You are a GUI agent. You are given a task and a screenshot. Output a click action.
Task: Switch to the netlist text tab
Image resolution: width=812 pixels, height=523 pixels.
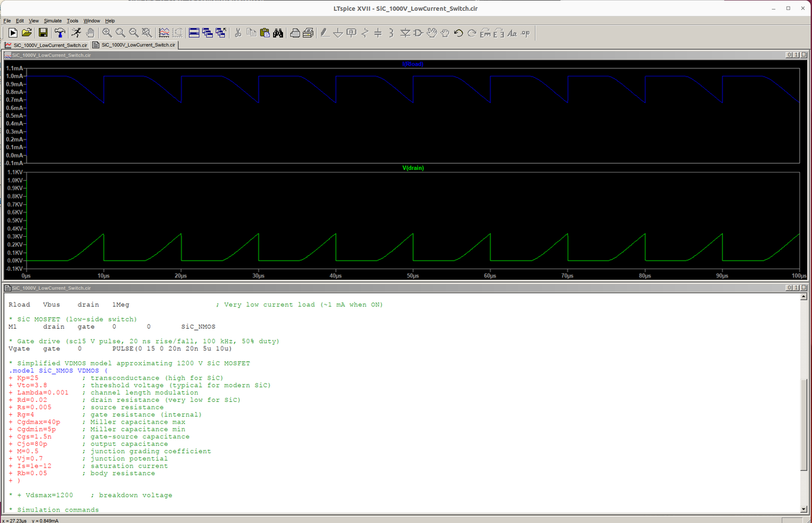[134, 45]
